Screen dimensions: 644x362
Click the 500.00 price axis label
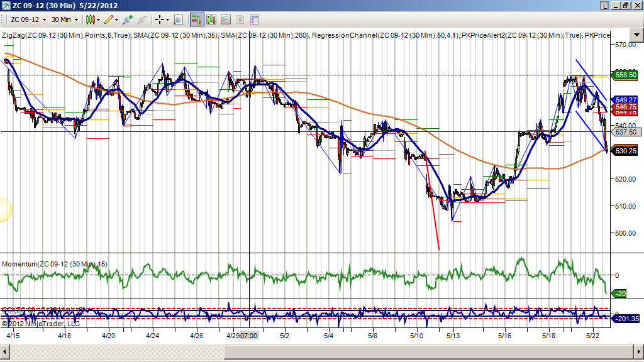pyautogui.click(x=625, y=233)
